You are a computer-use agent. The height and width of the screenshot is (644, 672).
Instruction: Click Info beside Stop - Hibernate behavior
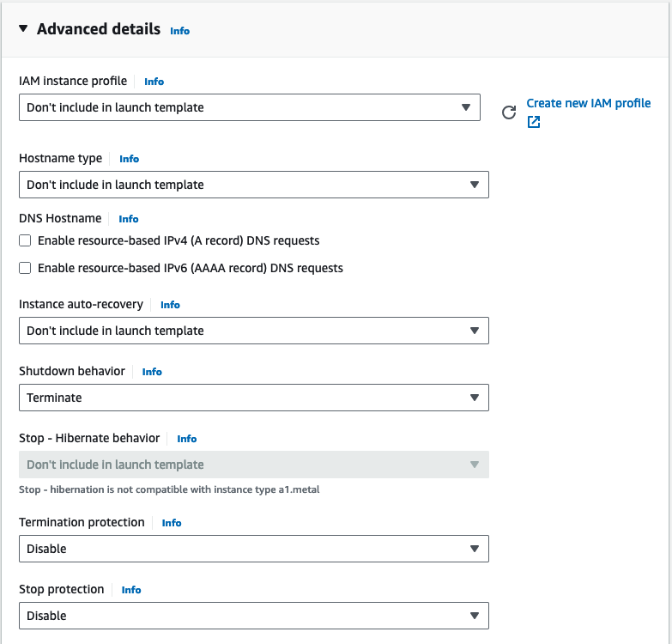point(186,439)
